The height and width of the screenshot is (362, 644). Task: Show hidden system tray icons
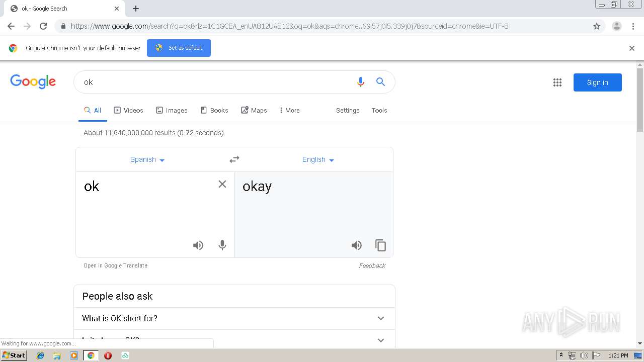[x=561, y=355]
